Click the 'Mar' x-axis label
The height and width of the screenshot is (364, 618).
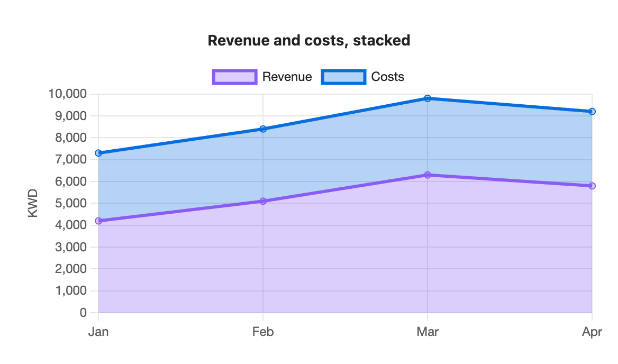(x=428, y=332)
